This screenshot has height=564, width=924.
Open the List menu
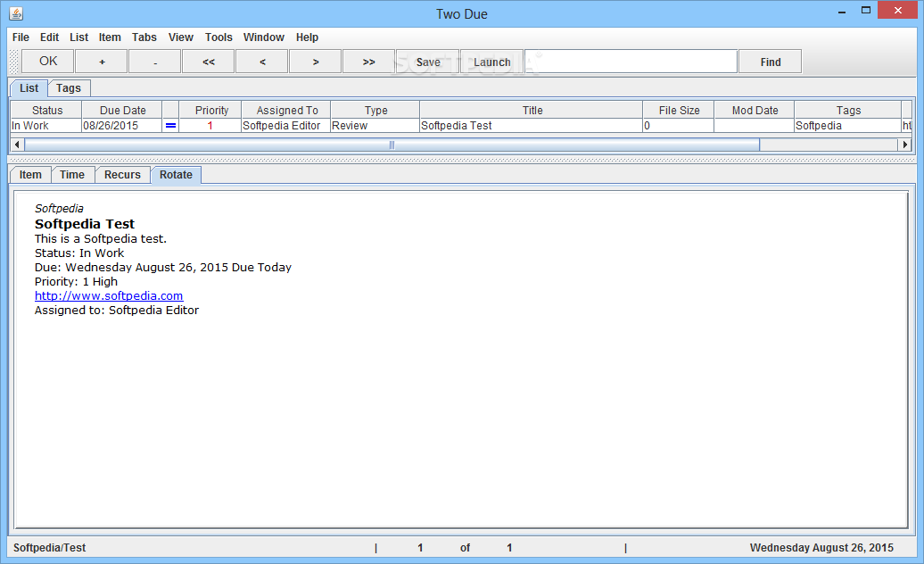point(79,37)
